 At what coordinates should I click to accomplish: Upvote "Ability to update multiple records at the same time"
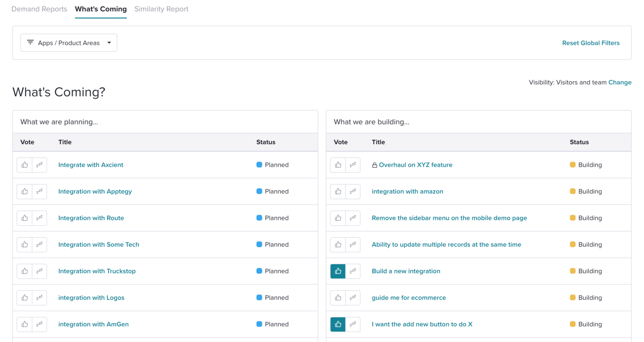[338, 244]
